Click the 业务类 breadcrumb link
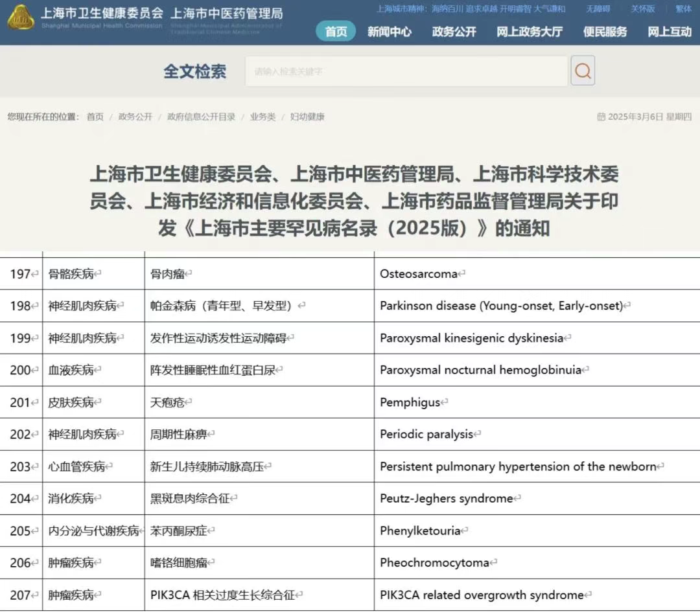The width and height of the screenshot is (700, 616). [x=262, y=117]
